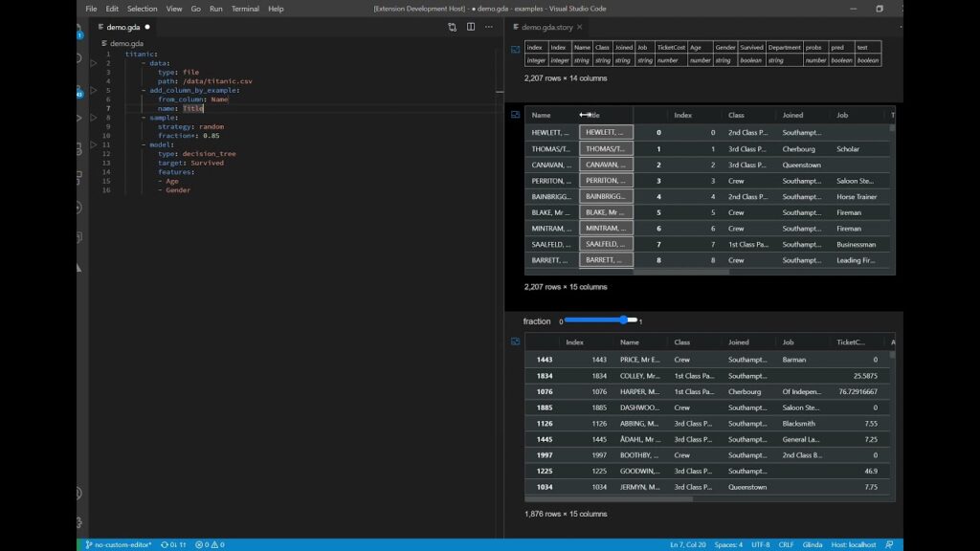Image resolution: width=980 pixels, height=551 pixels.
Task: Click the cell icon beside the fraction table
Action: 515,342
